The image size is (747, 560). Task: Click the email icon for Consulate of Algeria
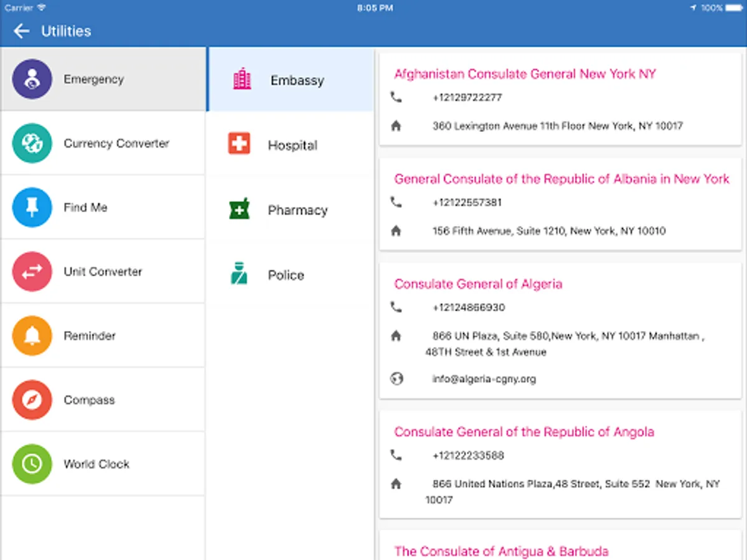tap(397, 377)
